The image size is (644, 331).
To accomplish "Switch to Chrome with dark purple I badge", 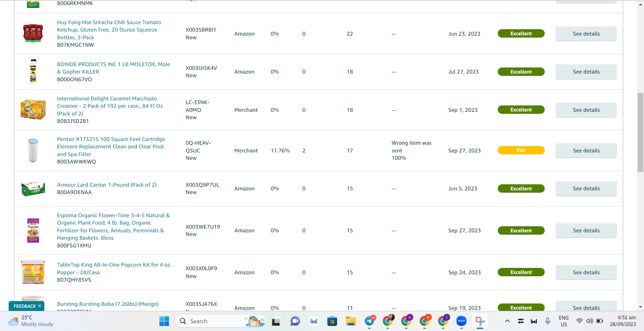I will (x=443, y=321).
